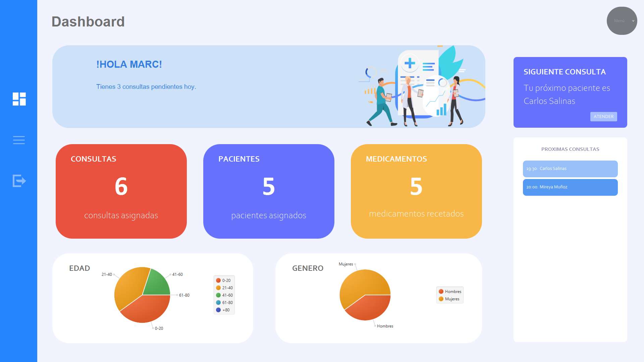This screenshot has height=362, width=644.
Task: Open the Medicamentos card
Action: coord(416,191)
